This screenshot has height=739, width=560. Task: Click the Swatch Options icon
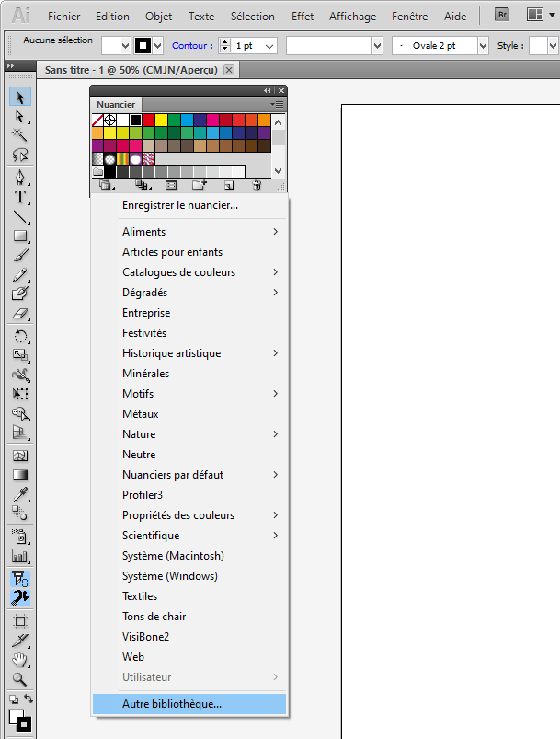[171, 185]
